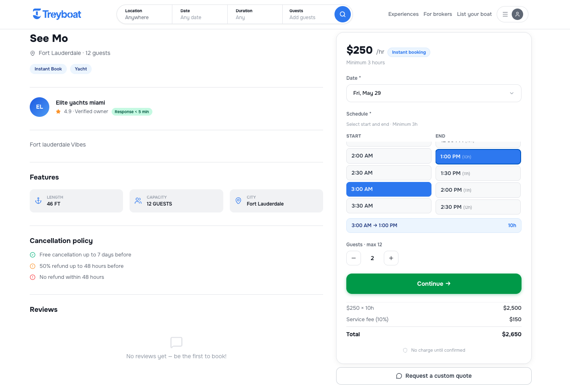
Task: Click the EL owner avatar
Action: (x=40, y=107)
